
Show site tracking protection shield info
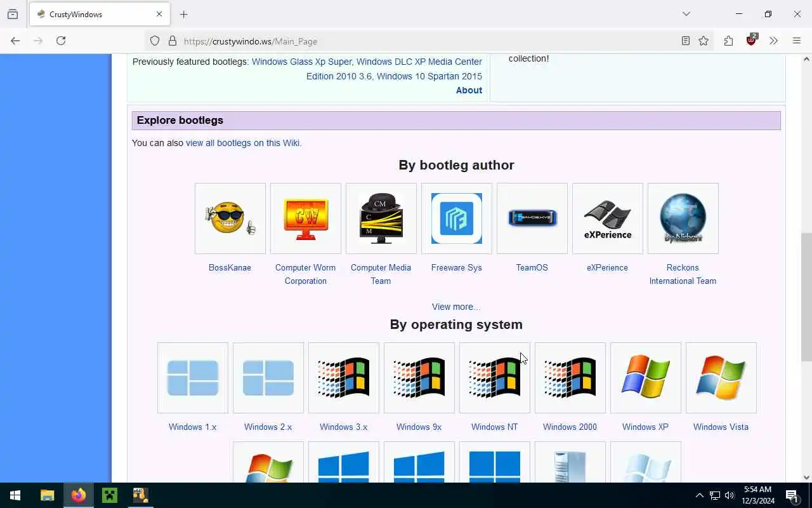click(155, 41)
